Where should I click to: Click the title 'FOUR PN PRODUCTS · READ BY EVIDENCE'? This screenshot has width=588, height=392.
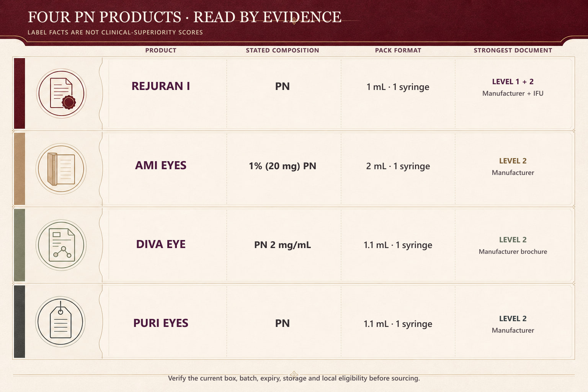pyautogui.click(x=185, y=17)
